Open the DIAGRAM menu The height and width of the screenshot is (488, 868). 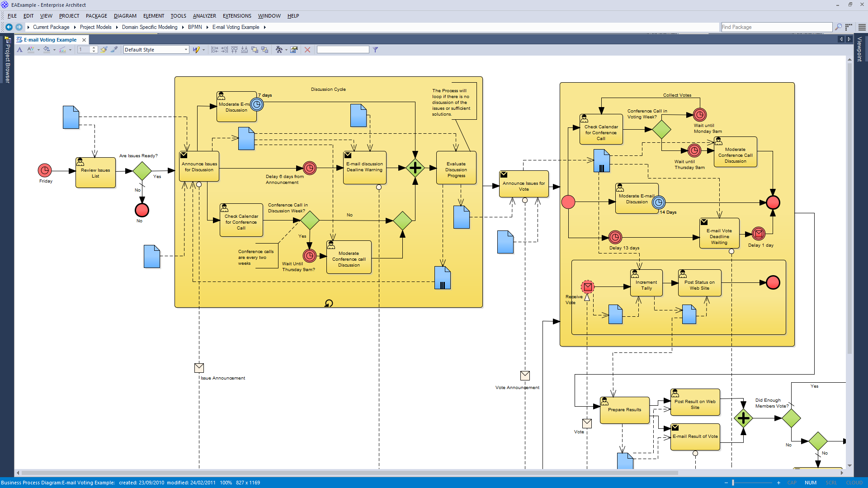pyautogui.click(x=125, y=16)
